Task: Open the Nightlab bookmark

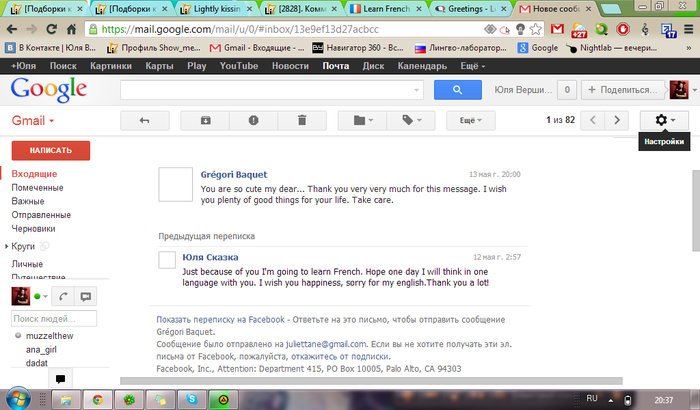Action: [x=612, y=48]
